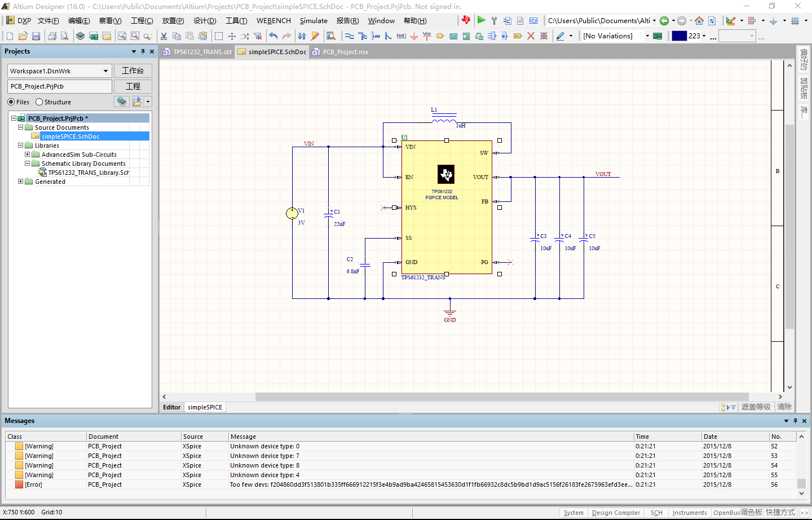Click the Cut scissors icon in toolbar
The image size is (812, 520).
click(x=164, y=36)
